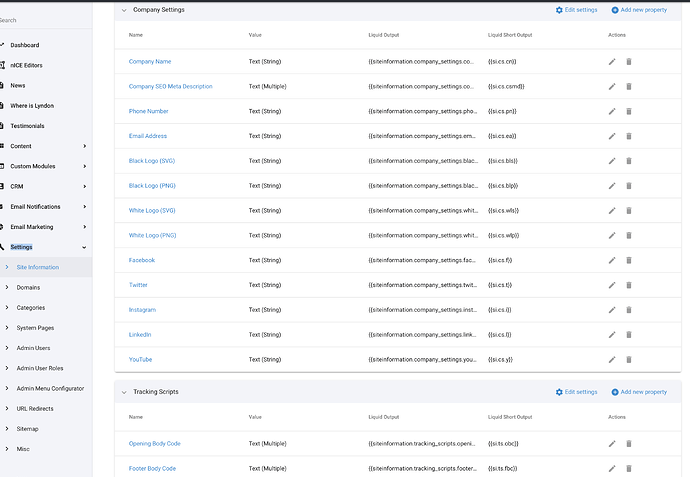Viewport: 690px width, 477px height.
Task: Delete the Phone Number property
Action: [x=629, y=111]
